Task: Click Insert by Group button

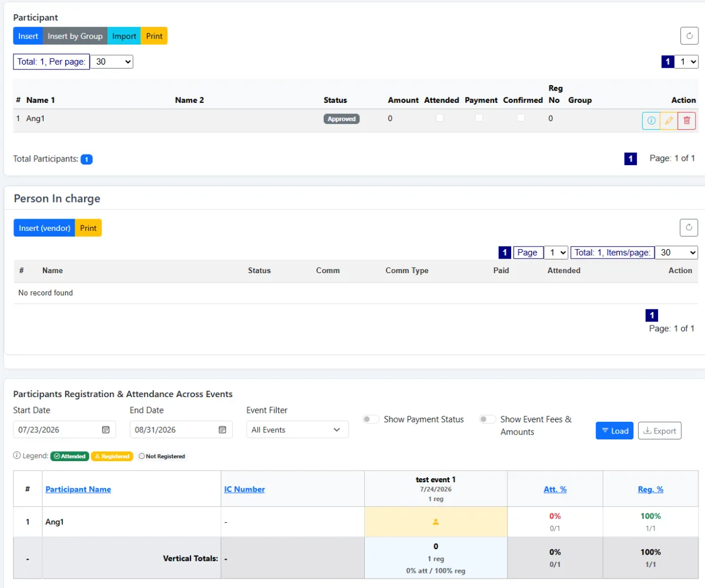Action: pos(75,36)
